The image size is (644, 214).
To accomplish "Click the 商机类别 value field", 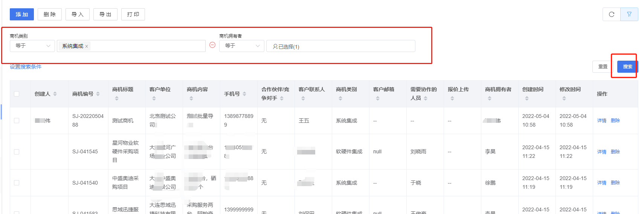I will (131, 46).
